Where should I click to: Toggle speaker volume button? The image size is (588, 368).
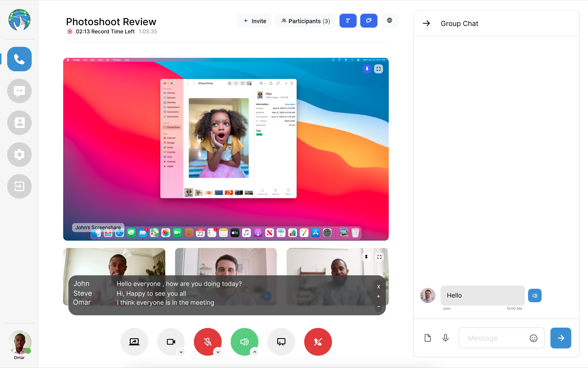point(244,341)
